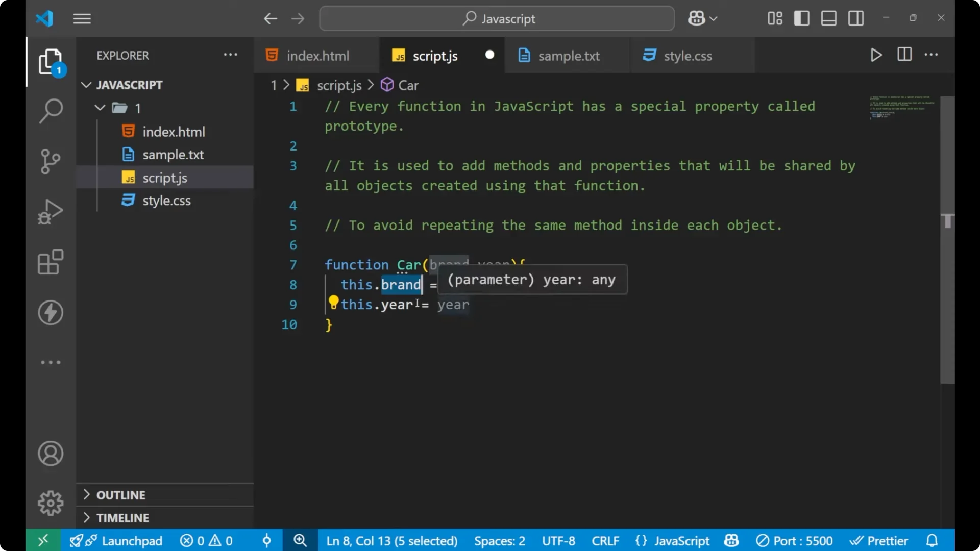Open the Source Control view
980x551 pixels.
(x=51, y=161)
